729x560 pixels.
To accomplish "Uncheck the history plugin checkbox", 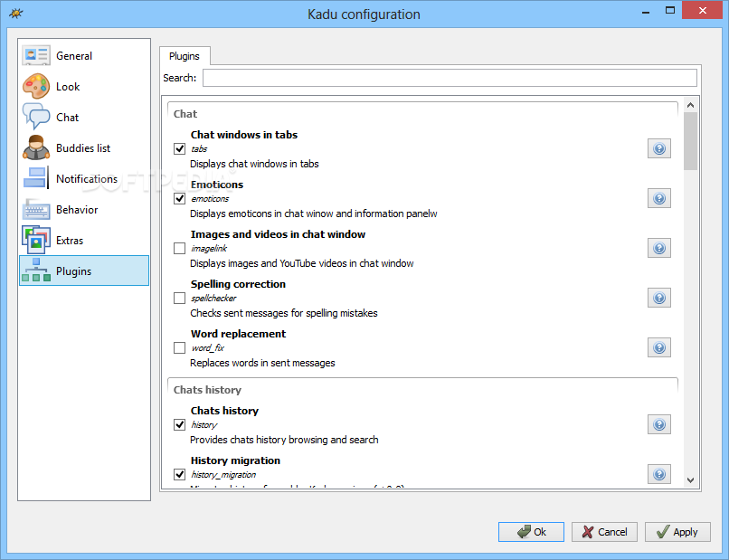I will [x=179, y=424].
